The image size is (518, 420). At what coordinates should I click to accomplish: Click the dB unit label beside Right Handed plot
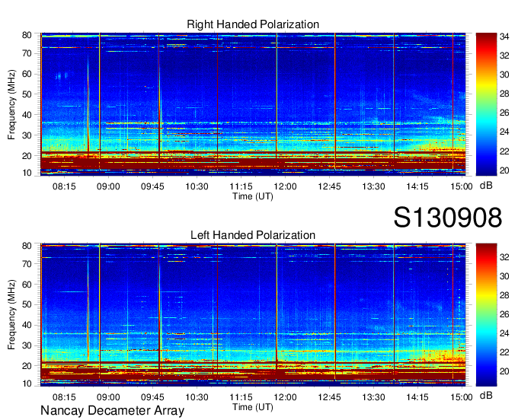(486, 186)
